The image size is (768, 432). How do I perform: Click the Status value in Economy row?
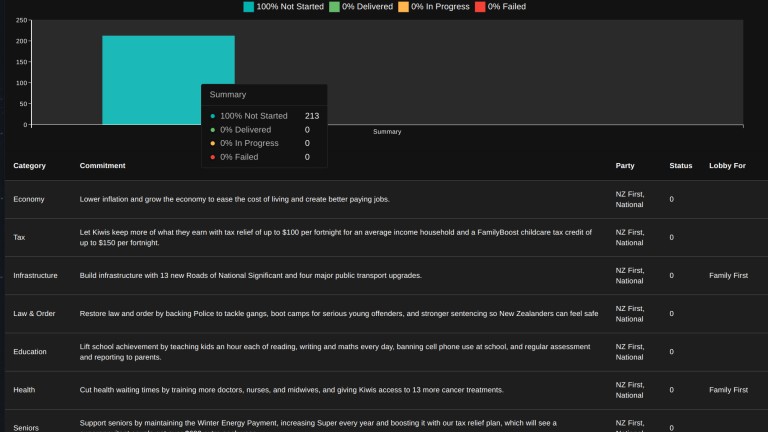[672, 199]
